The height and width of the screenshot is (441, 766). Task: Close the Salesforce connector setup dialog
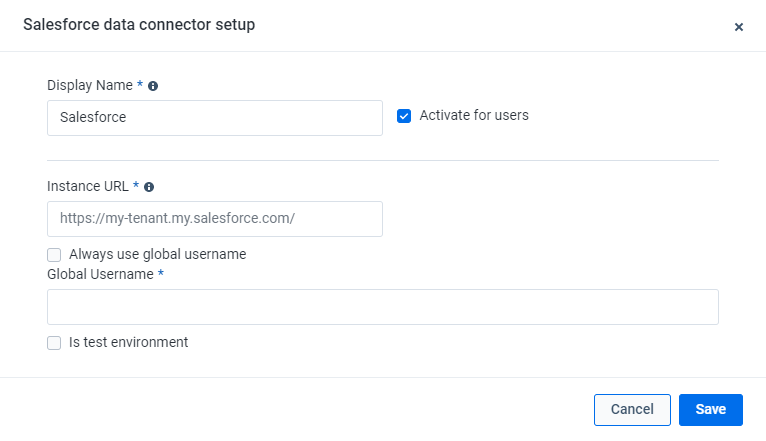coord(739,27)
